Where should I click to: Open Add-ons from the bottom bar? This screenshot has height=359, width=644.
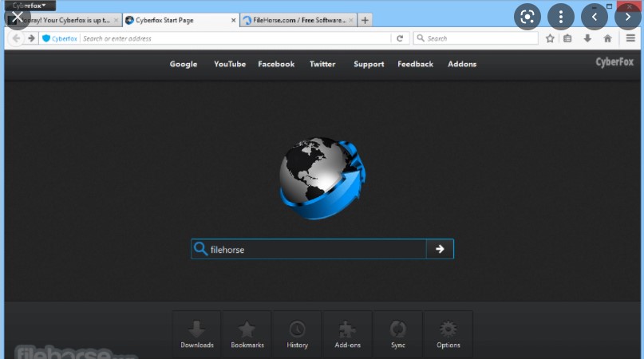(347, 334)
